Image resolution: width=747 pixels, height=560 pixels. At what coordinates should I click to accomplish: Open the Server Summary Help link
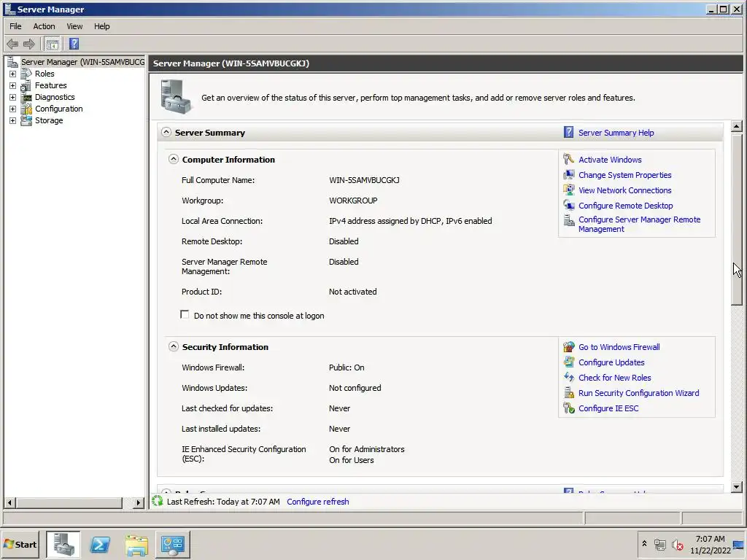[x=616, y=133]
